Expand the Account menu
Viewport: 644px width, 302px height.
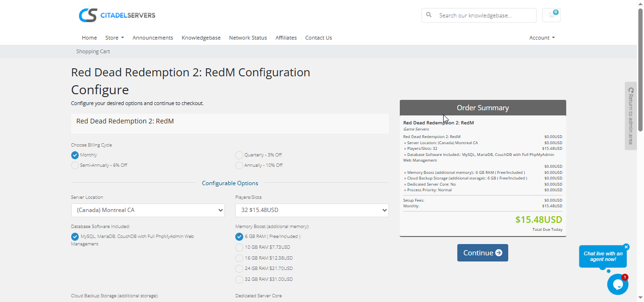click(542, 38)
